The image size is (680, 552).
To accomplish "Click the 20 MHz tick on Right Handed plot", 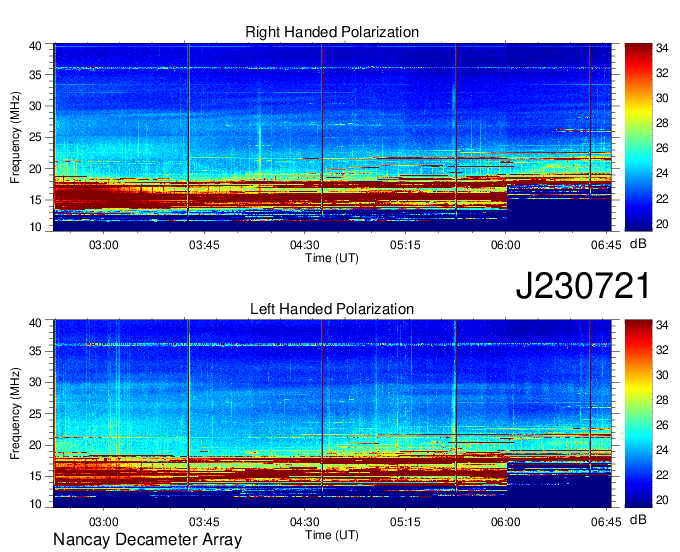I will (x=35, y=169).
